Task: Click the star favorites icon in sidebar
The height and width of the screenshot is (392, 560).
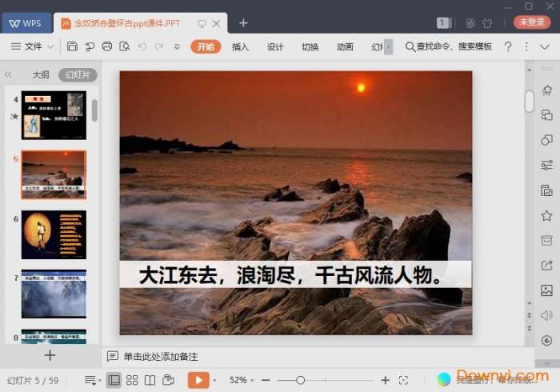Action: point(546,216)
